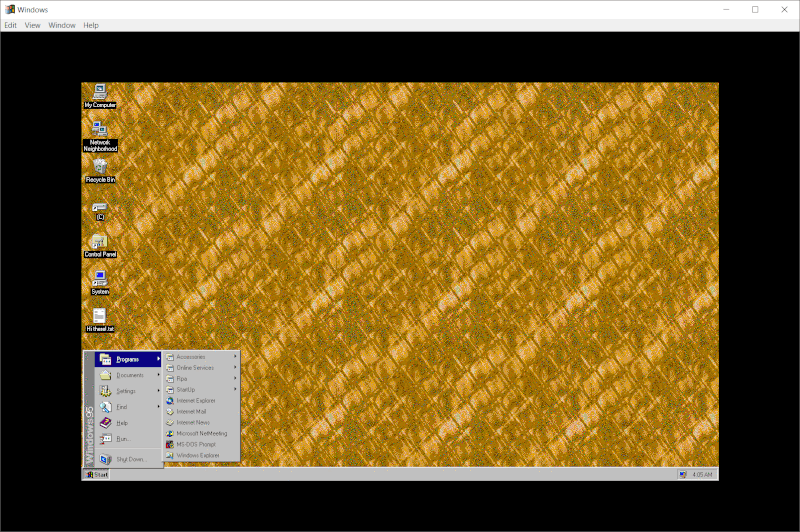
Task: Expand the Documents submenu arrow
Action: 159,375
